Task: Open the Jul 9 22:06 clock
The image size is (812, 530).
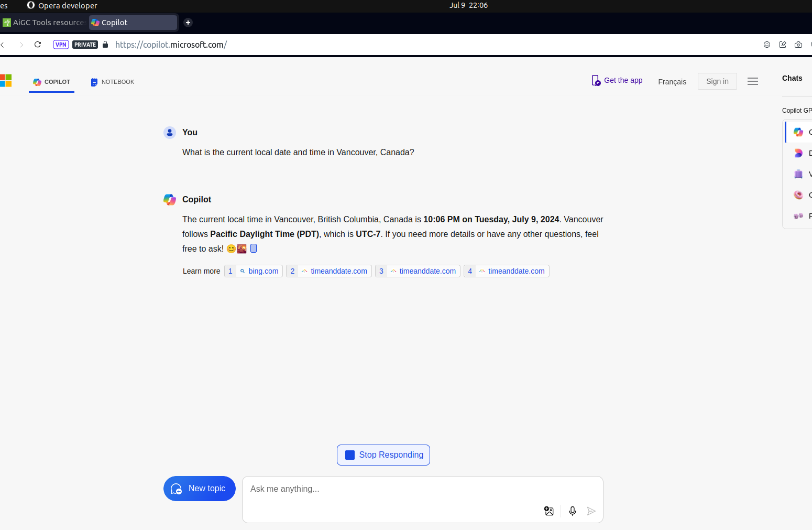Action: (468, 5)
